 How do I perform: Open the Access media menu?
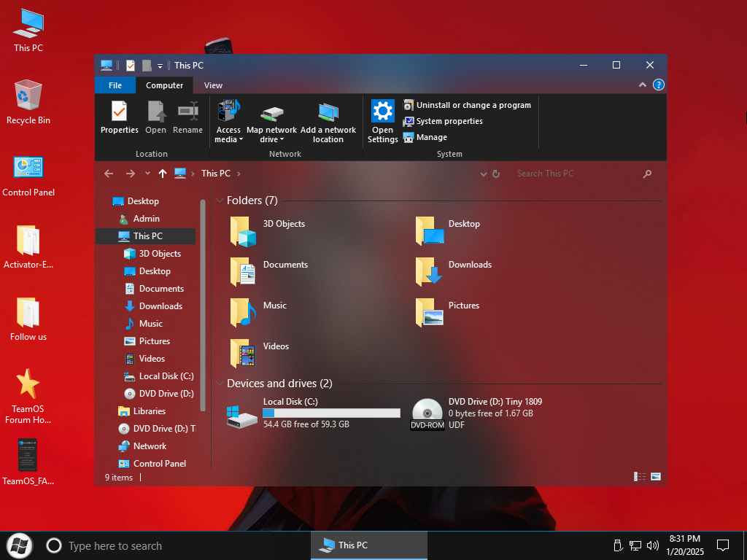(228, 122)
